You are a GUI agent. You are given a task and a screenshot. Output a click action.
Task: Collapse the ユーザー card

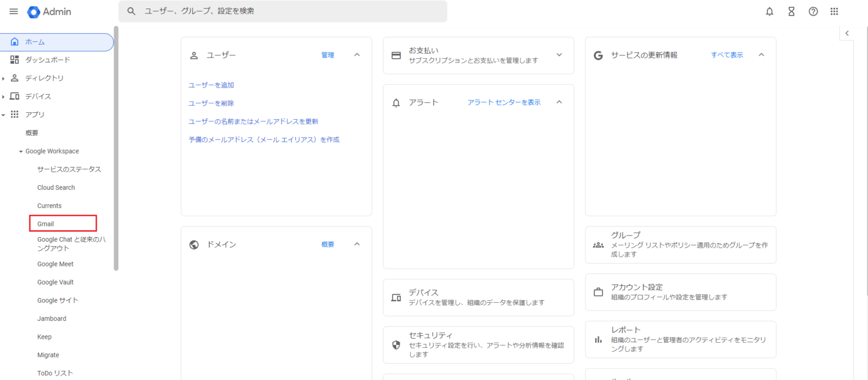[357, 55]
